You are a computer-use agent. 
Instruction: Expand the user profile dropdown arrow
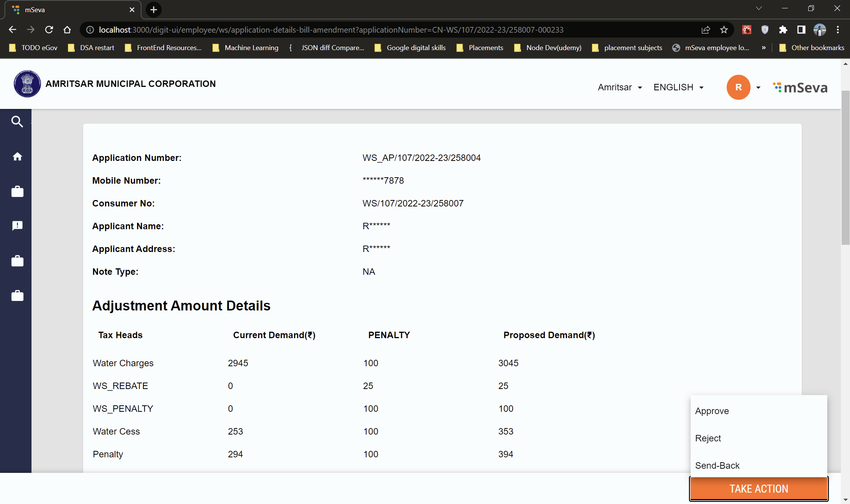click(x=758, y=87)
